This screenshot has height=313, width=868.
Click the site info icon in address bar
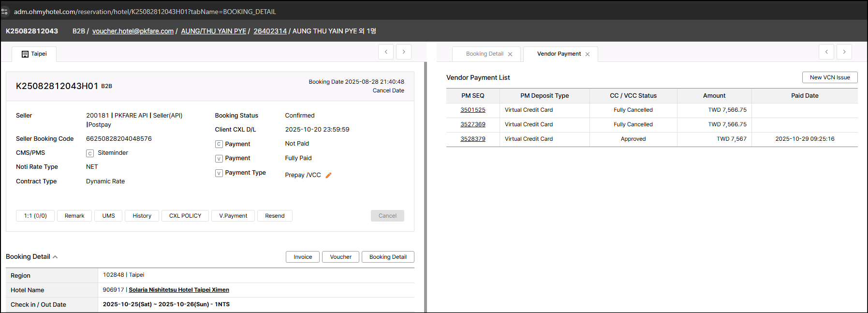(4, 12)
